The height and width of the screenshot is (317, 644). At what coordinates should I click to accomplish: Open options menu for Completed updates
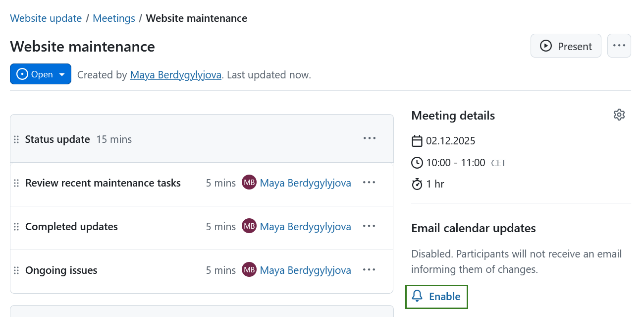[369, 226]
